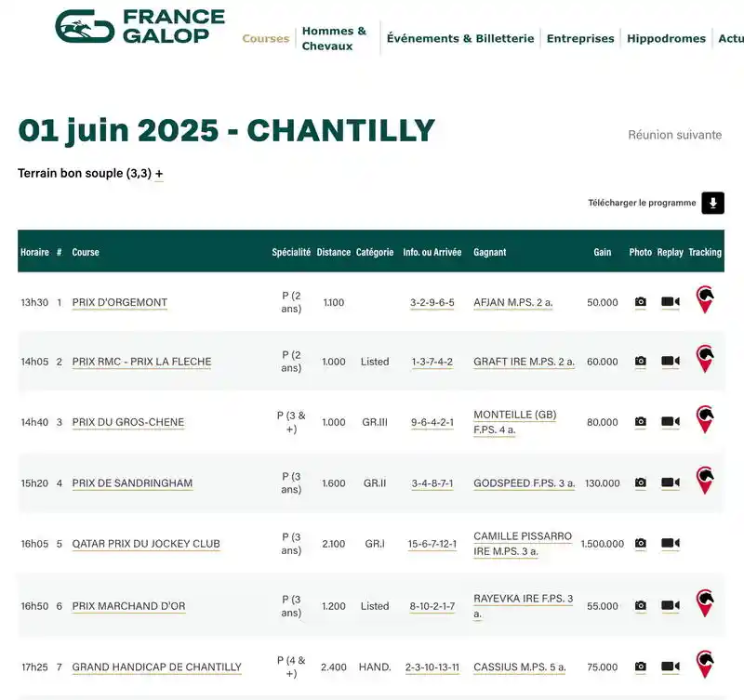Select Hippodromes in the navigation bar
This screenshot has width=744, height=700.
coord(666,38)
